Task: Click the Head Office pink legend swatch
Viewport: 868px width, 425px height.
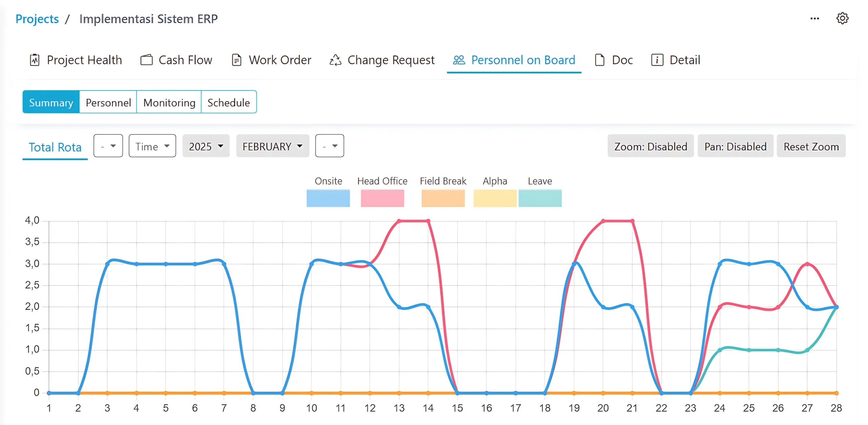Action: tap(382, 198)
